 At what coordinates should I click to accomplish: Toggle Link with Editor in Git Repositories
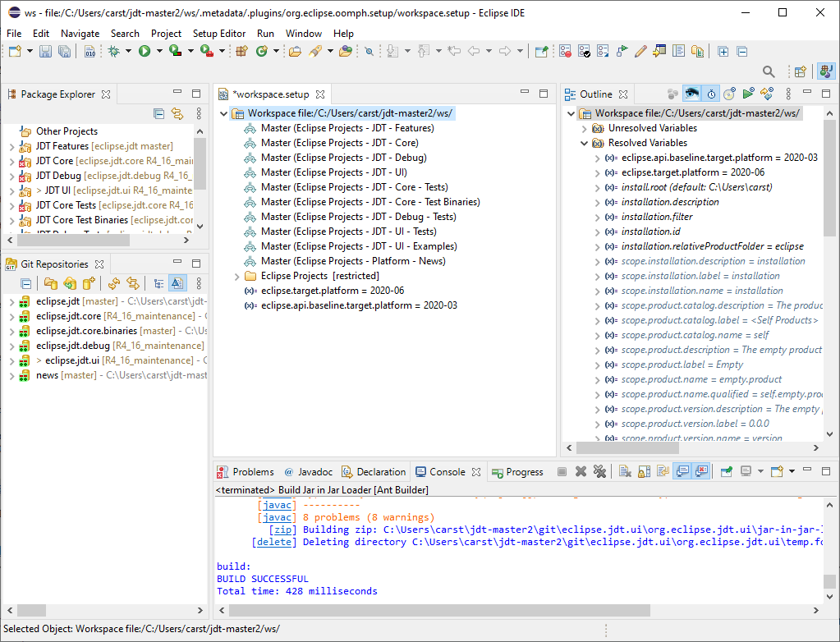click(133, 283)
